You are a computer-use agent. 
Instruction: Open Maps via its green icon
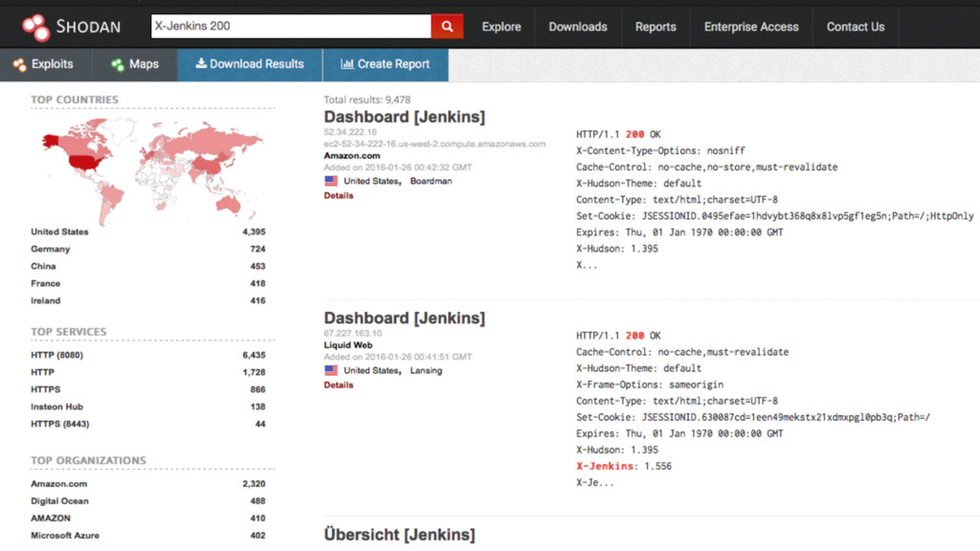click(x=118, y=64)
